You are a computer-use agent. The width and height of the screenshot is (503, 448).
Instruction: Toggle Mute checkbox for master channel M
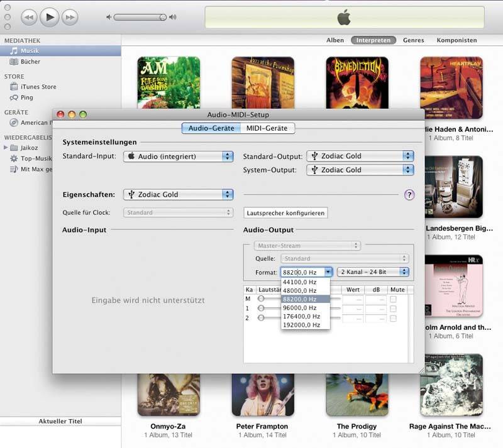click(393, 299)
